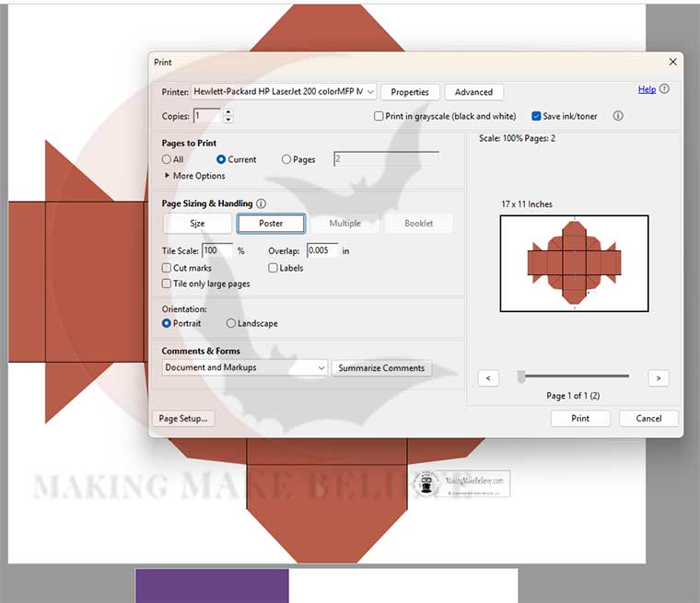
Task: Expand More Options under Pages to Print
Action: pyautogui.click(x=194, y=176)
